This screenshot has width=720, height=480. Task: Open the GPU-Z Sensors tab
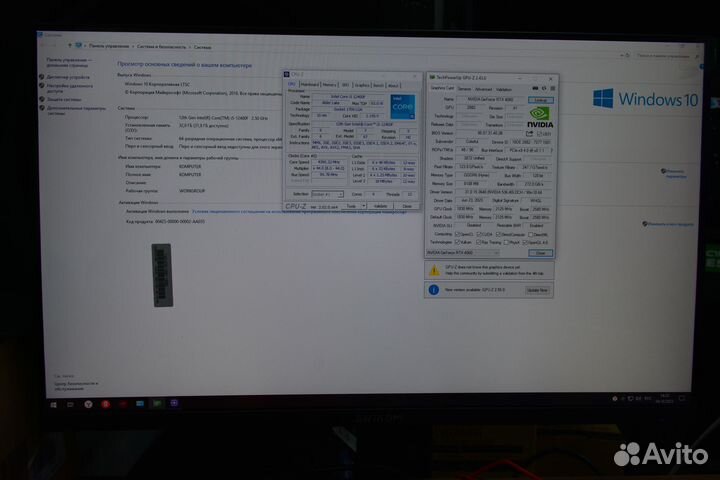click(x=464, y=89)
